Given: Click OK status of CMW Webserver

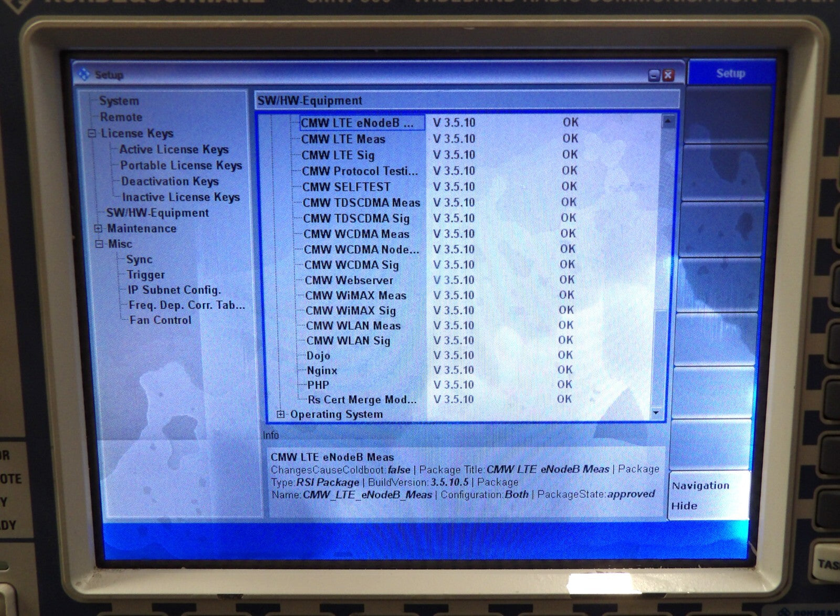Looking at the screenshot, I should pos(567,280).
